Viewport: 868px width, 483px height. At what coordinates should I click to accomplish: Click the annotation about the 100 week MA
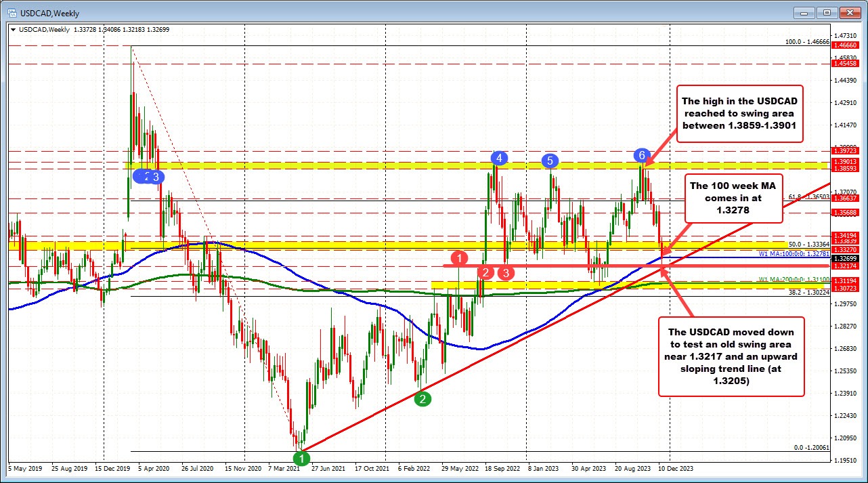[733, 199]
